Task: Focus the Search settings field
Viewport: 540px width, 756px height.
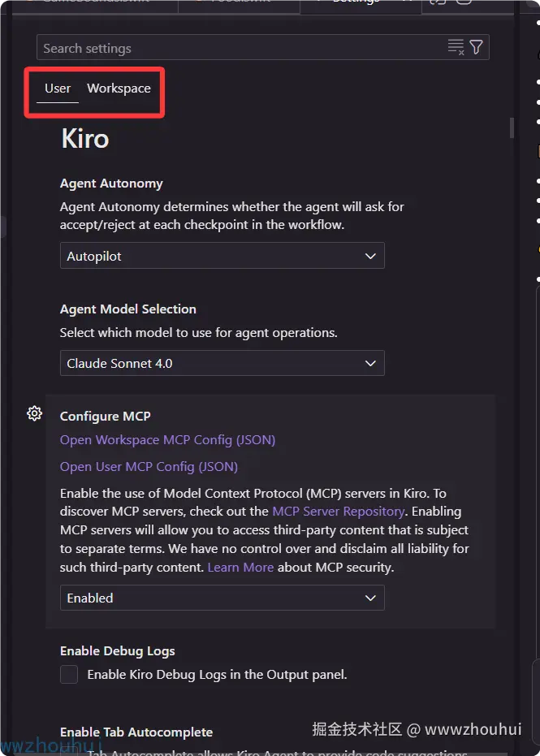Action: pyautogui.click(x=241, y=47)
